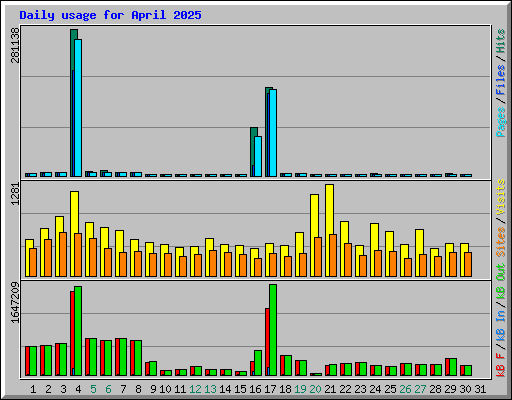Click day 8 on the x-axis
512x400 pixels.
pos(138,389)
